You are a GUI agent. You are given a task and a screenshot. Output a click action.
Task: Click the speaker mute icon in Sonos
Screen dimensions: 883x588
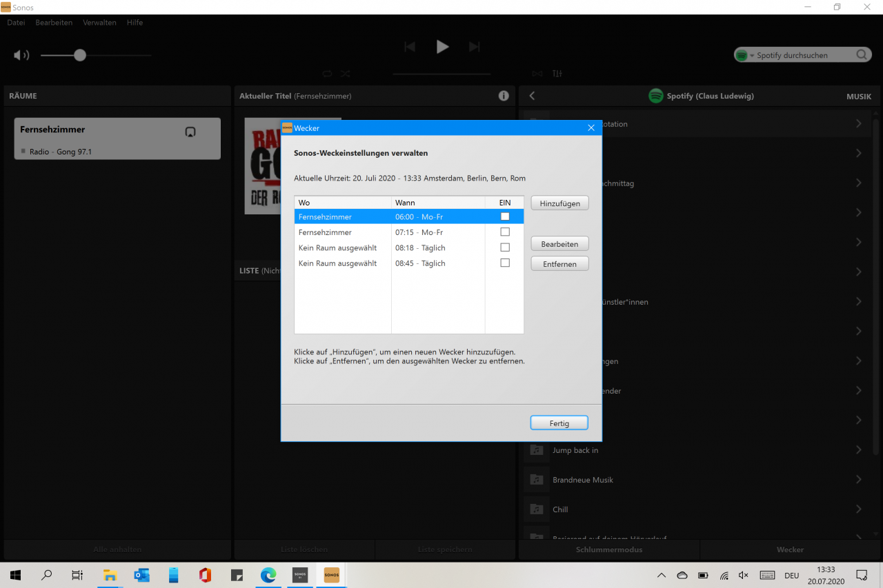(x=21, y=55)
